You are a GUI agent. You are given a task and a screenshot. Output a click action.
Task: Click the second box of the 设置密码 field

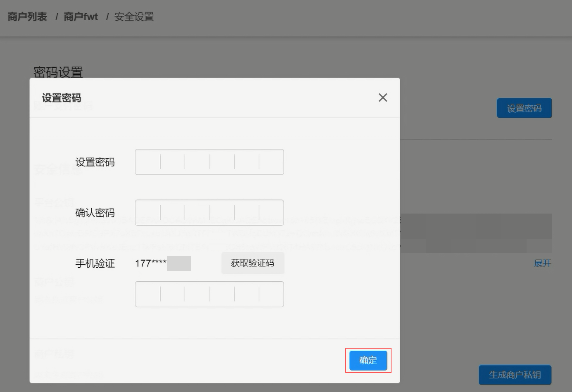172,162
